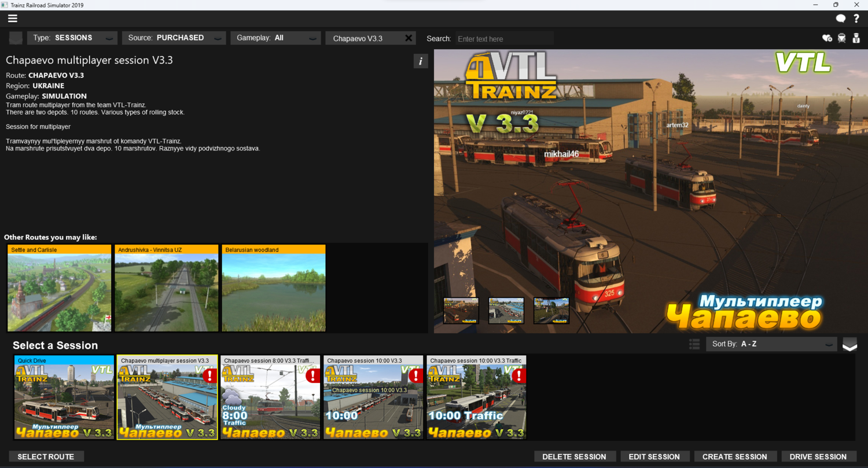Viewport: 868px width, 468px height.
Task: Open Andrushivka - Vinnitsa UZ suggested route
Action: [x=167, y=288]
